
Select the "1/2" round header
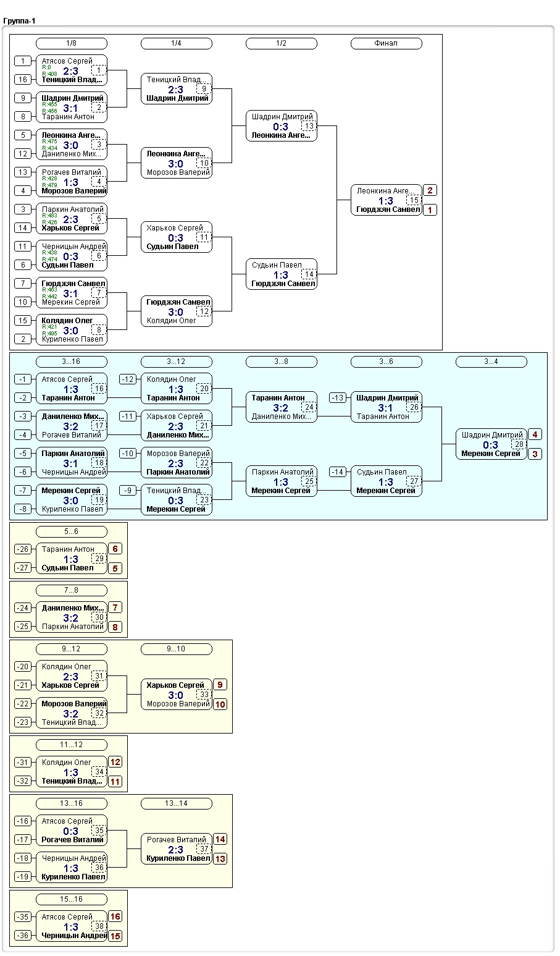pos(282,43)
